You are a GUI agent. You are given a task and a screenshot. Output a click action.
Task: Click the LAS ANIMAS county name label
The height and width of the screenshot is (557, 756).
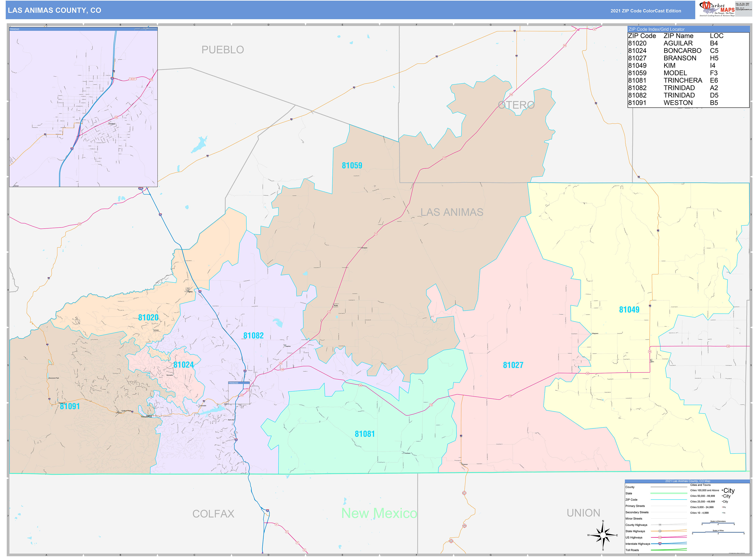point(452,212)
